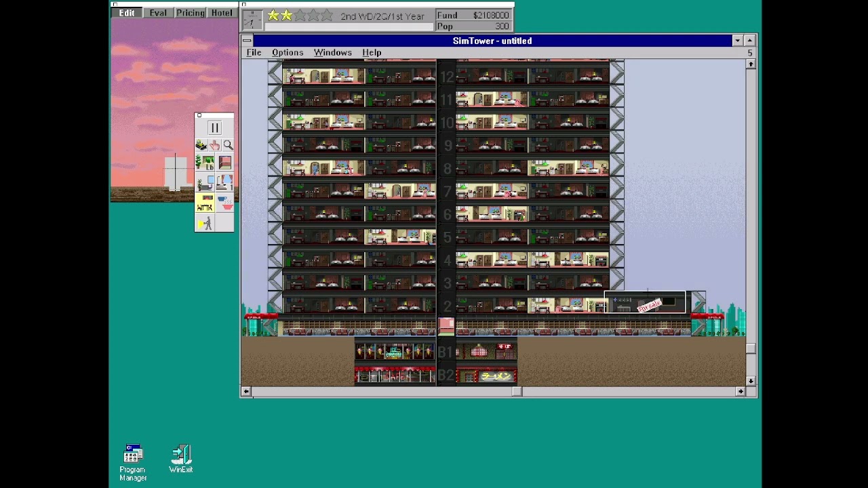Open the Eval tab

click(x=158, y=13)
